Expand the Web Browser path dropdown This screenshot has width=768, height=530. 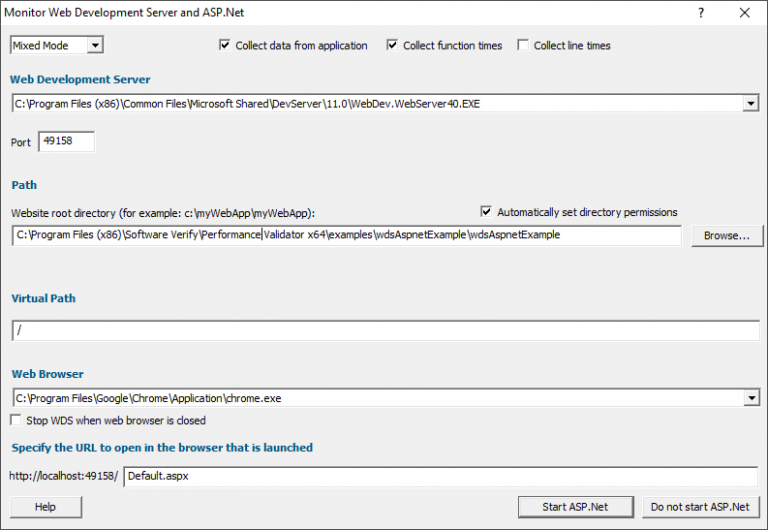(751, 398)
